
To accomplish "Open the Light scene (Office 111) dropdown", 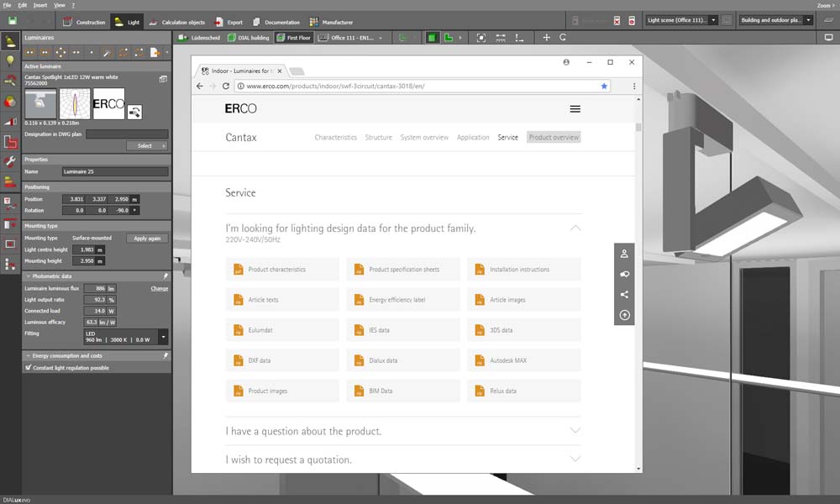I will (681, 20).
